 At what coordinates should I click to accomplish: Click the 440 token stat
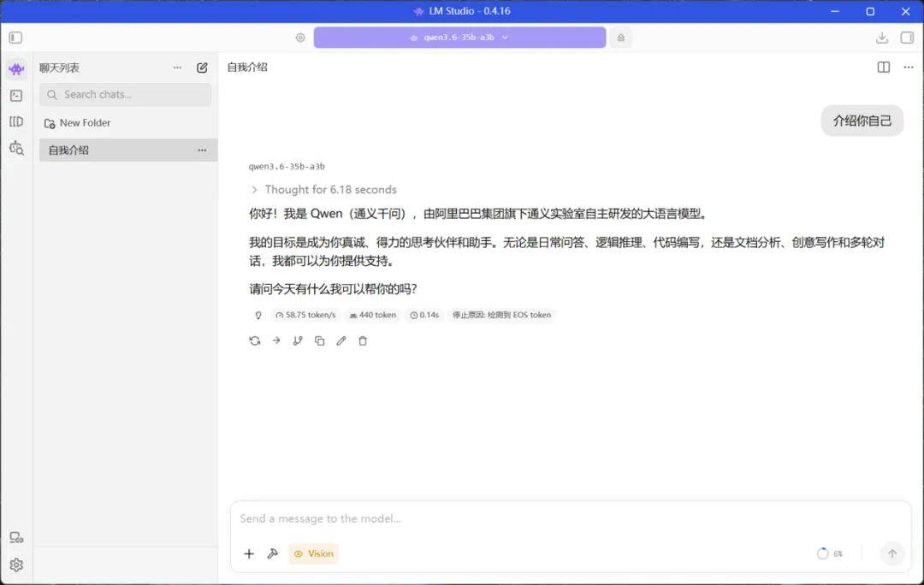tap(372, 316)
